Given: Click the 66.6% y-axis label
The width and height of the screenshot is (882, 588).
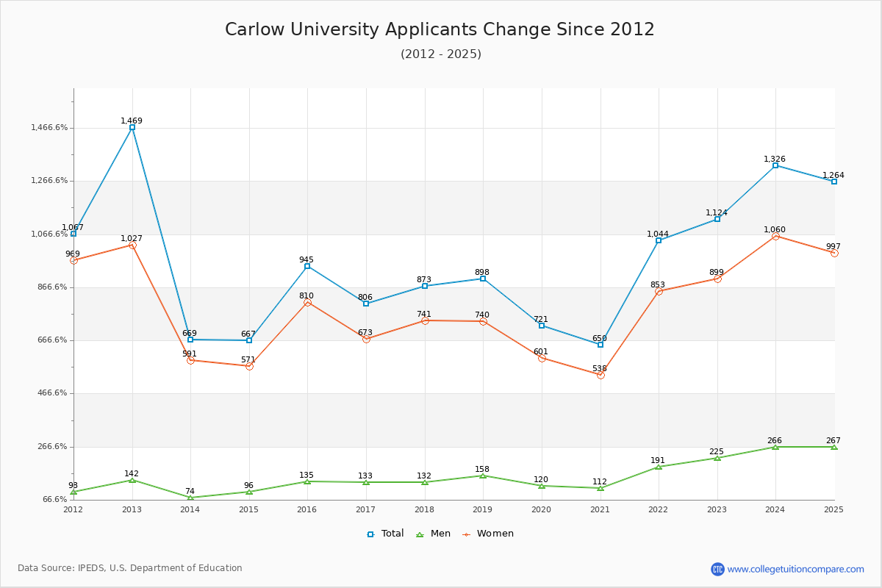Looking at the screenshot, I should pyautogui.click(x=55, y=500).
